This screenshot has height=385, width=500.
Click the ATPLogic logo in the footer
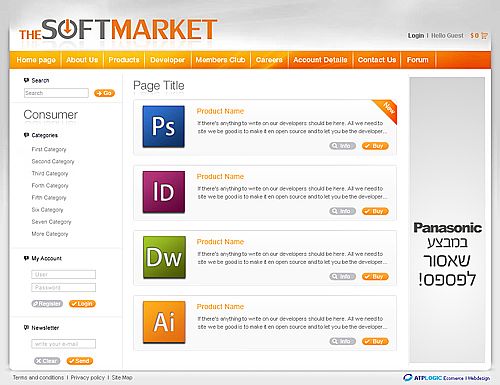(x=447, y=378)
